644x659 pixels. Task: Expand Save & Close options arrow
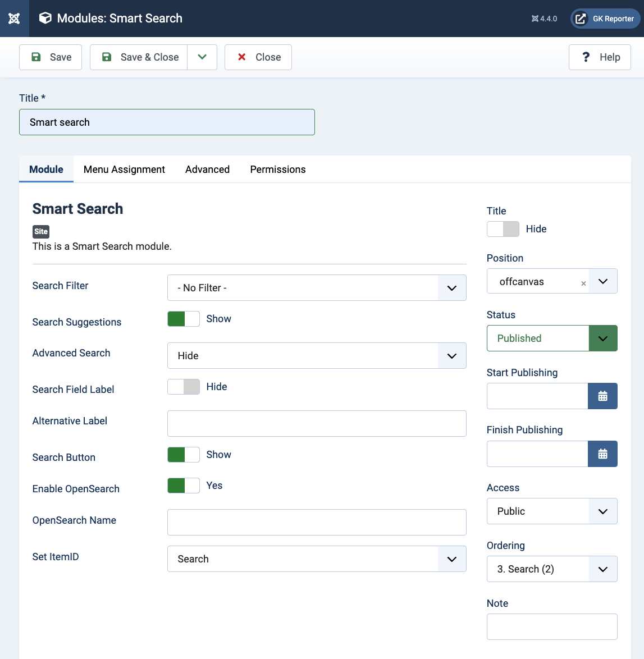point(202,57)
